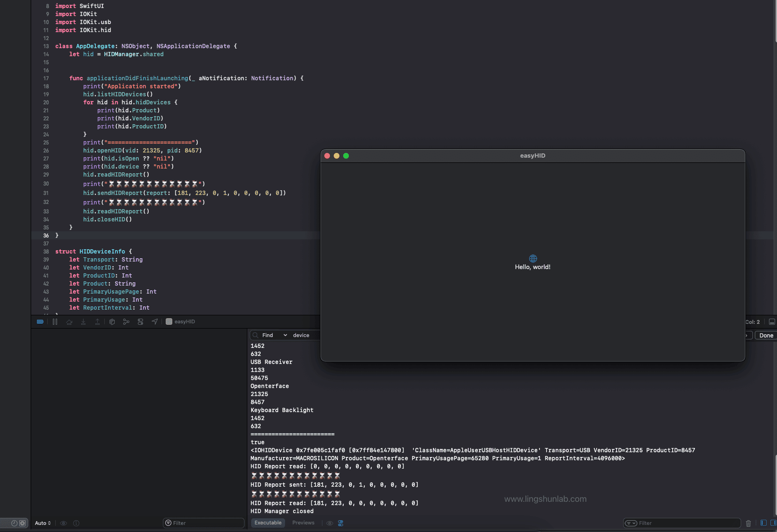Click the recent filter clock icon

[x=14, y=523]
